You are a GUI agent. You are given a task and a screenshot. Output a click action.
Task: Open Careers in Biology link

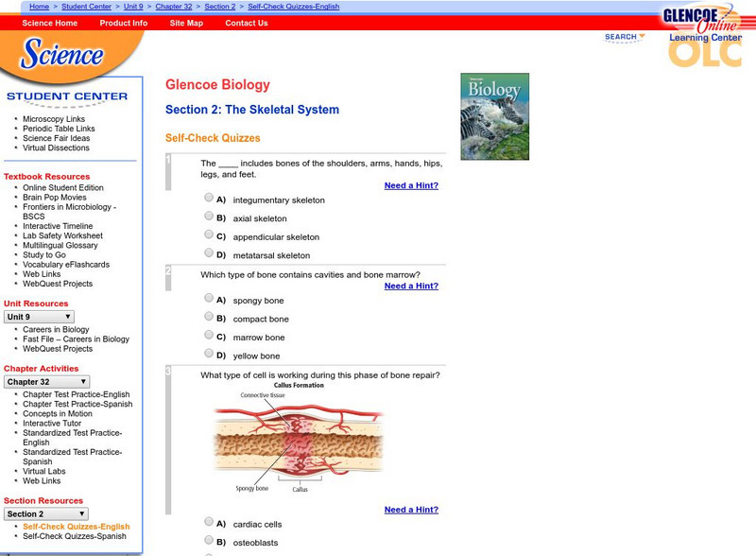click(x=56, y=329)
